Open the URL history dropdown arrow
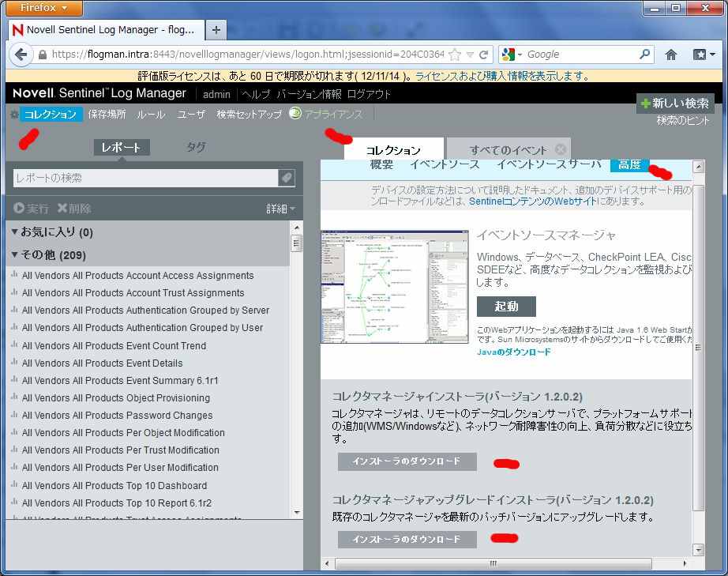Image resolution: width=728 pixels, height=576 pixels. coord(470,55)
